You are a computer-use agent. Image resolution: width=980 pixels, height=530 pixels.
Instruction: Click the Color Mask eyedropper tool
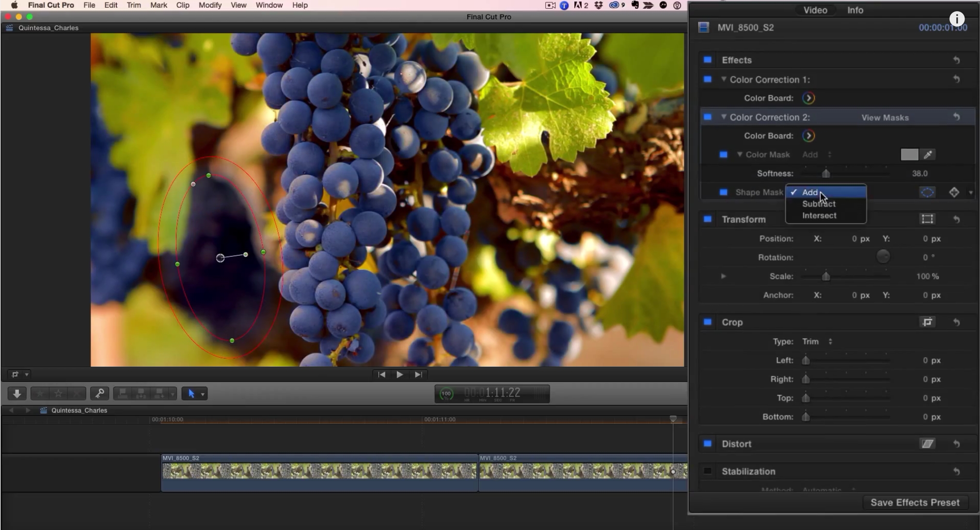[928, 155]
